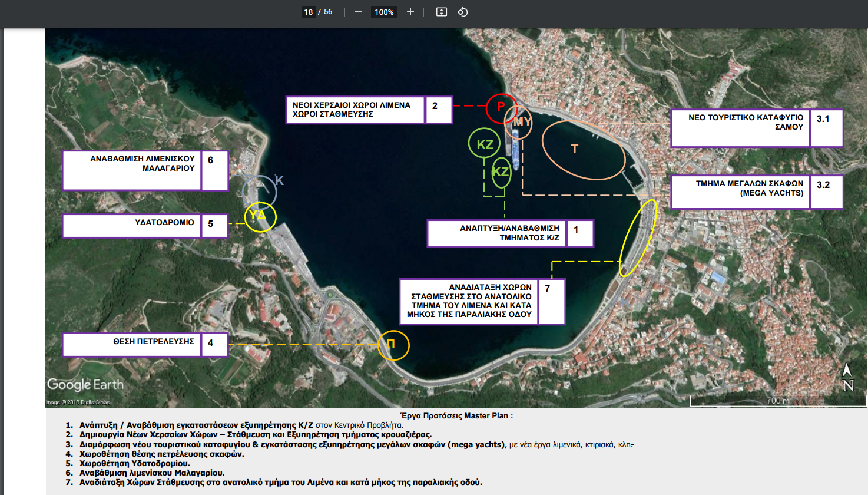Select the ΥΔΑΤΟΔΡΟΜΙΟ label box
The image size is (868, 495).
[132, 226]
